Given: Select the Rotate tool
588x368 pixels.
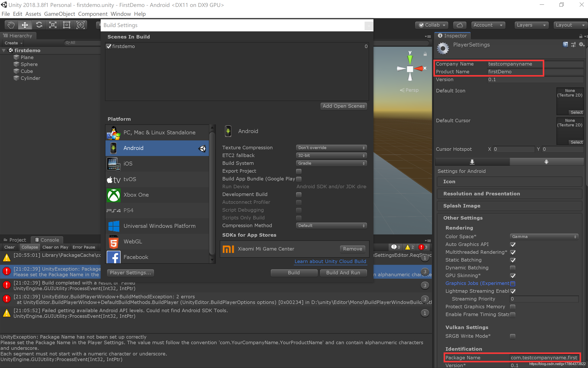Looking at the screenshot, I should coord(39,25).
